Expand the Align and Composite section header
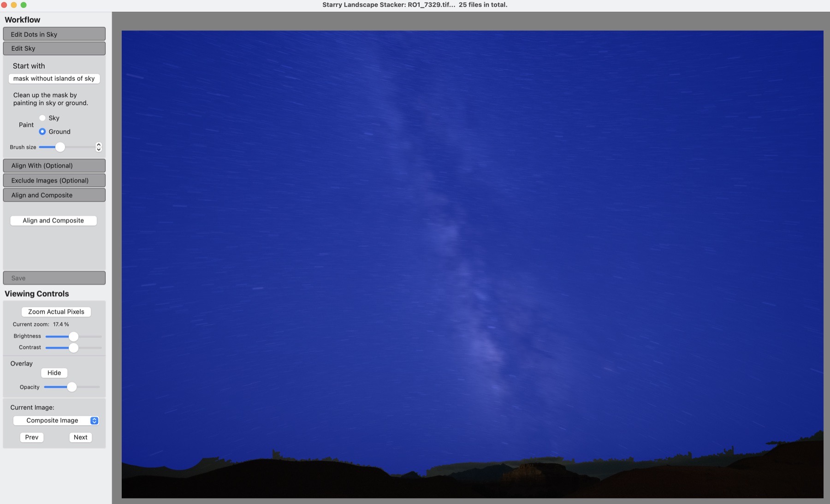 pos(54,195)
